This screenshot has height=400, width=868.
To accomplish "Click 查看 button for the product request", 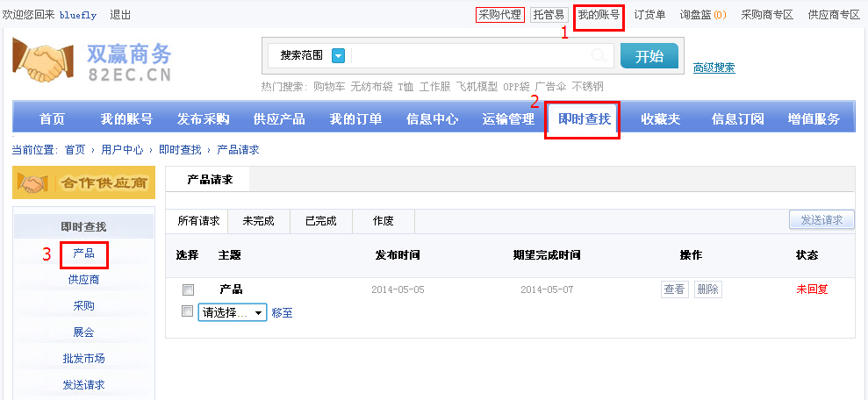I will (x=674, y=289).
